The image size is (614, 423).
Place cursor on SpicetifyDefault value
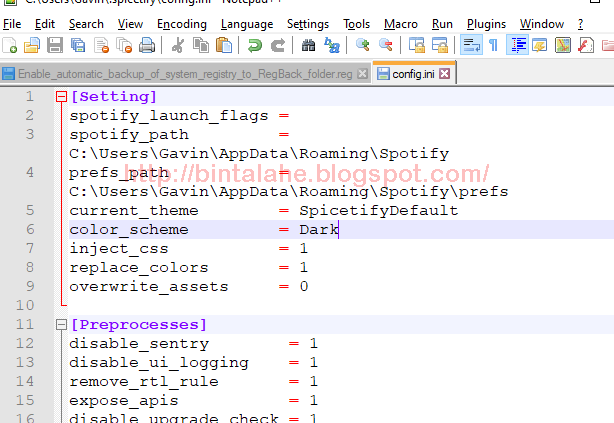[x=379, y=210]
